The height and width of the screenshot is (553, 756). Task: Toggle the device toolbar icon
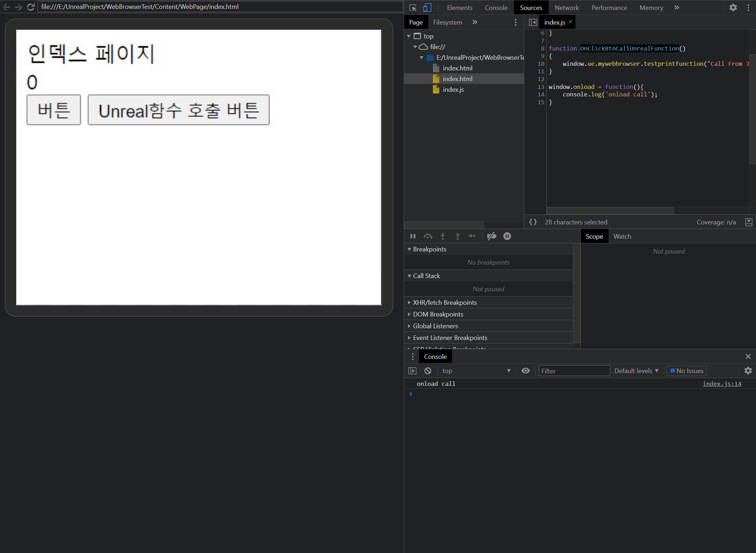click(x=427, y=7)
